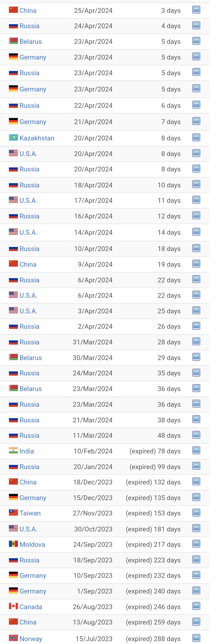Viewport: 219px width, 644px height.
Task: Click the screenshot icon in Canada row
Action: (x=196, y=606)
